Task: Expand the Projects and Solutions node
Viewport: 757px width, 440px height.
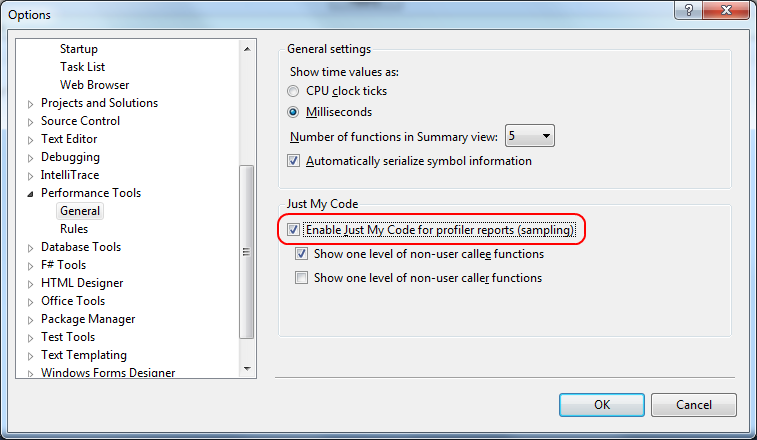Action: pyautogui.click(x=30, y=104)
